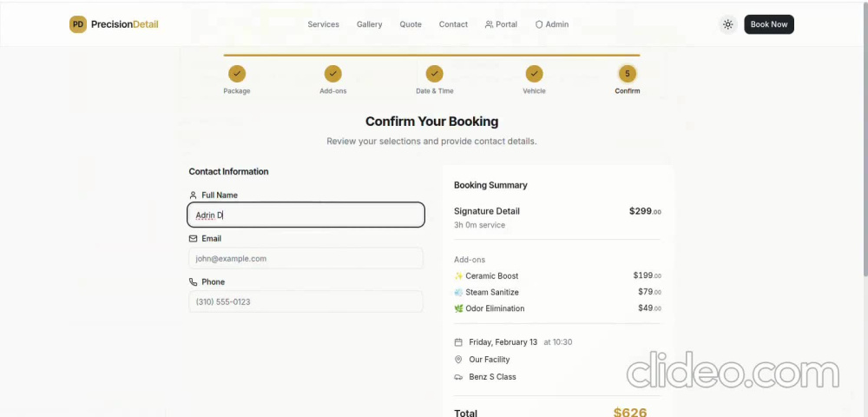This screenshot has height=417, width=868.
Task: Click the phone icon beside Phone
Action: coord(193,281)
